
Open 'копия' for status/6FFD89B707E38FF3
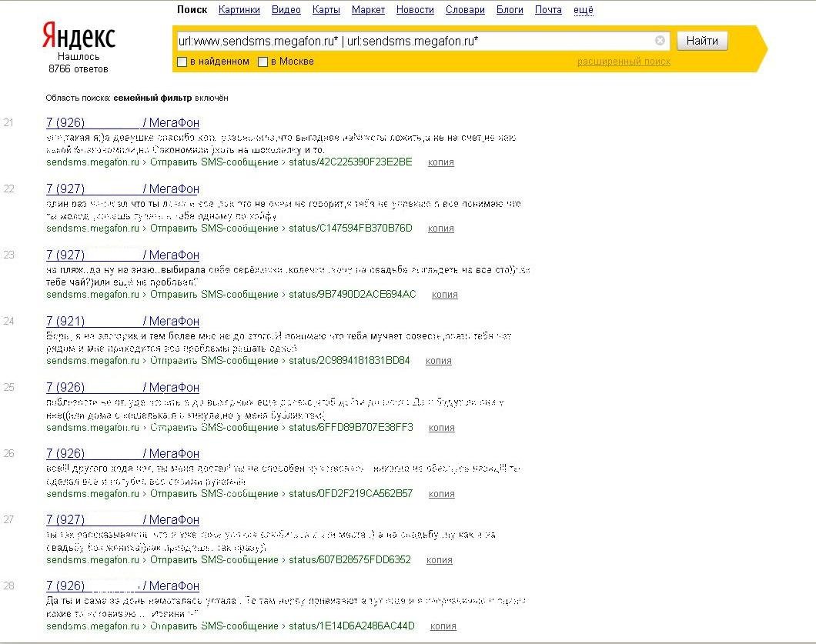pyautogui.click(x=442, y=428)
